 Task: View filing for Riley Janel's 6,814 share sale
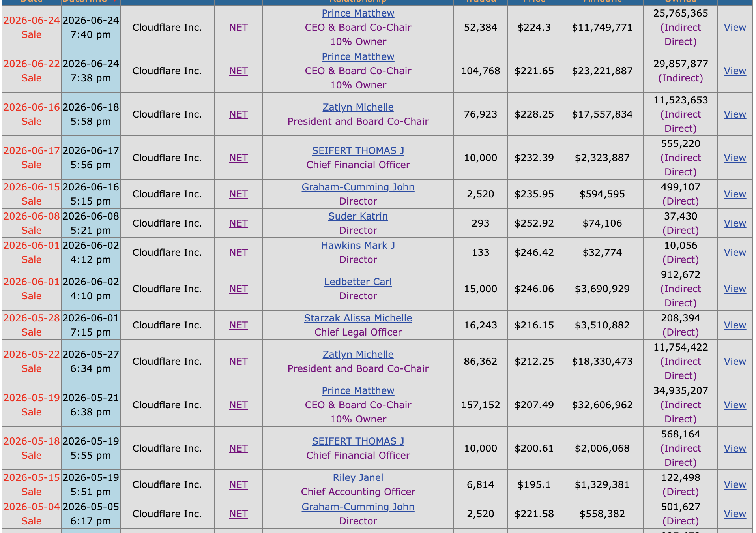tap(735, 485)
